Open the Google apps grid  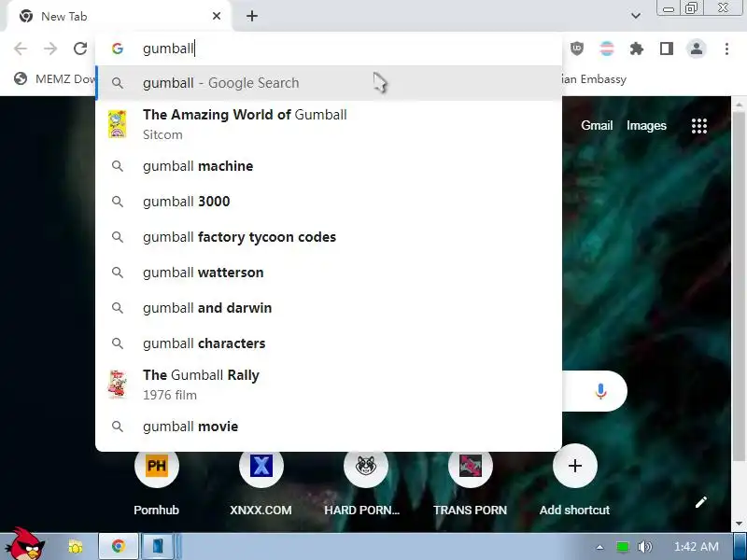[698, 126]
